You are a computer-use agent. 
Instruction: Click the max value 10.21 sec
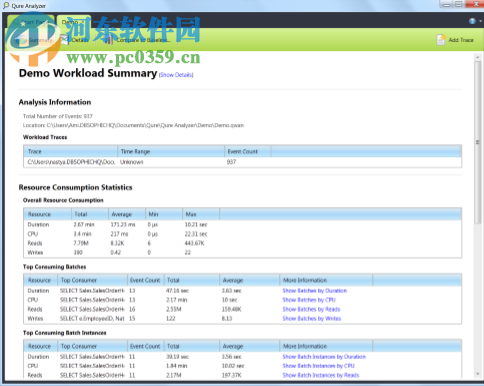[196, 225]
